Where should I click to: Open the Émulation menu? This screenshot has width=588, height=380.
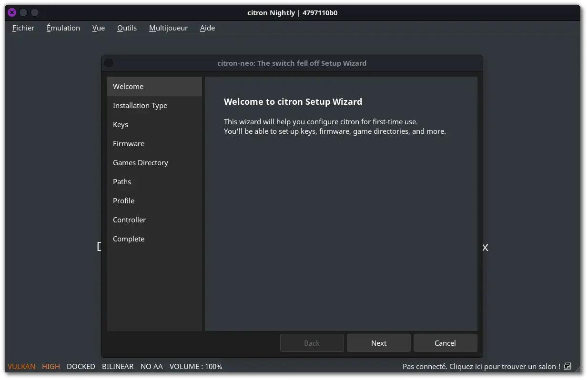click(x=63, y=28)
